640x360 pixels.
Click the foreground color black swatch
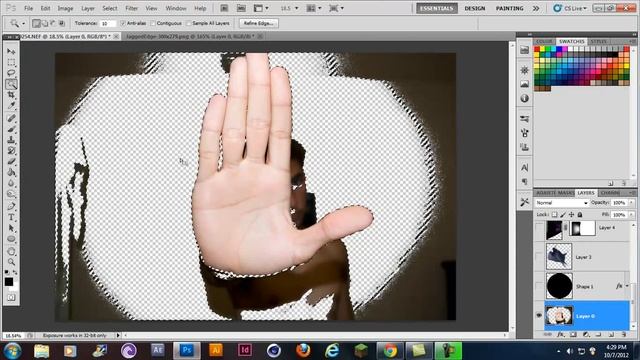9,282
